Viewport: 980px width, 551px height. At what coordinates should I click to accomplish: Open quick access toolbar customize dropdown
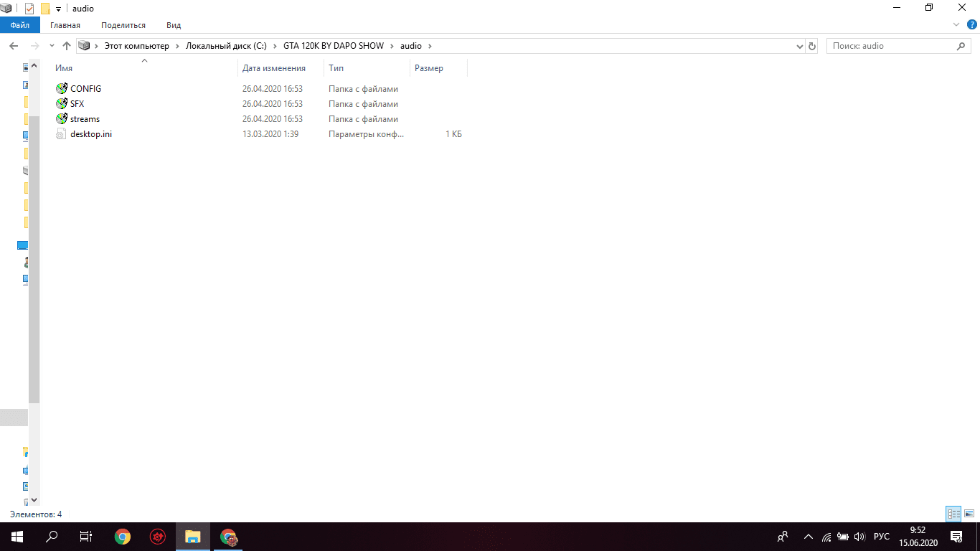[x=59, y=9]
